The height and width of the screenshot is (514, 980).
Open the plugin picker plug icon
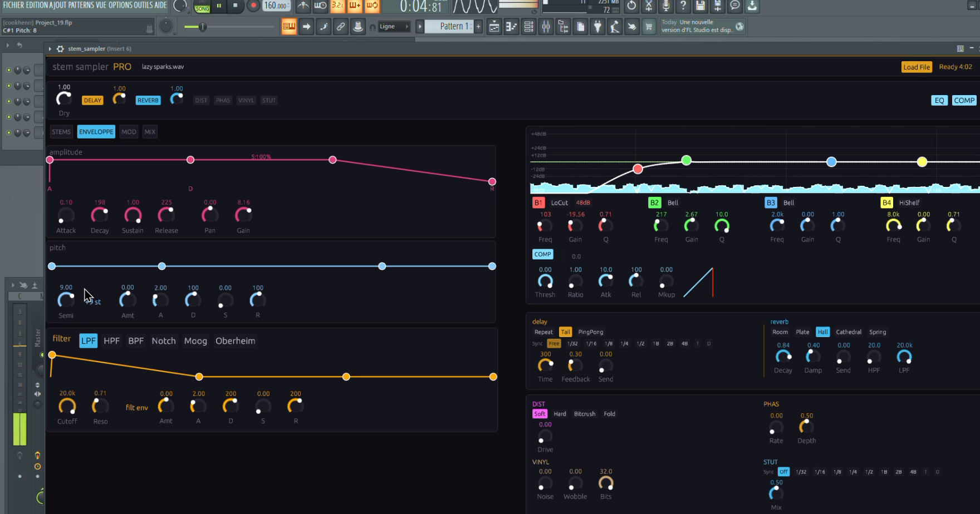tap(597, 27)
